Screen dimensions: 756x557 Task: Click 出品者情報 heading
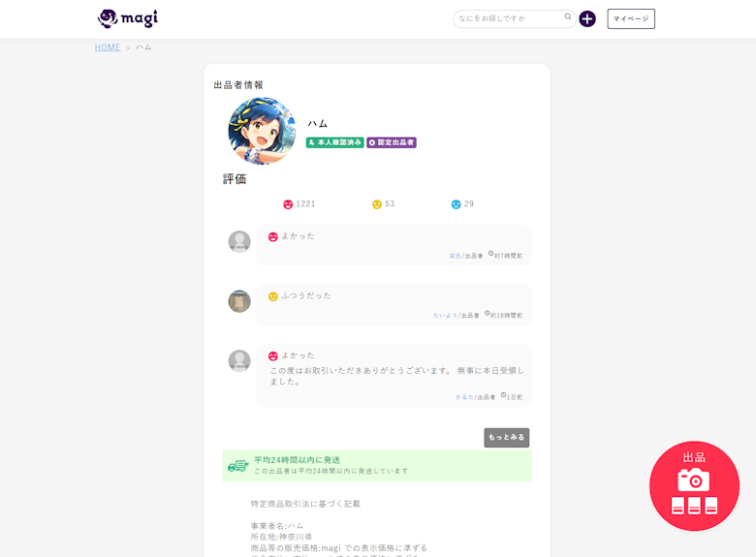[x=238, y=85]
